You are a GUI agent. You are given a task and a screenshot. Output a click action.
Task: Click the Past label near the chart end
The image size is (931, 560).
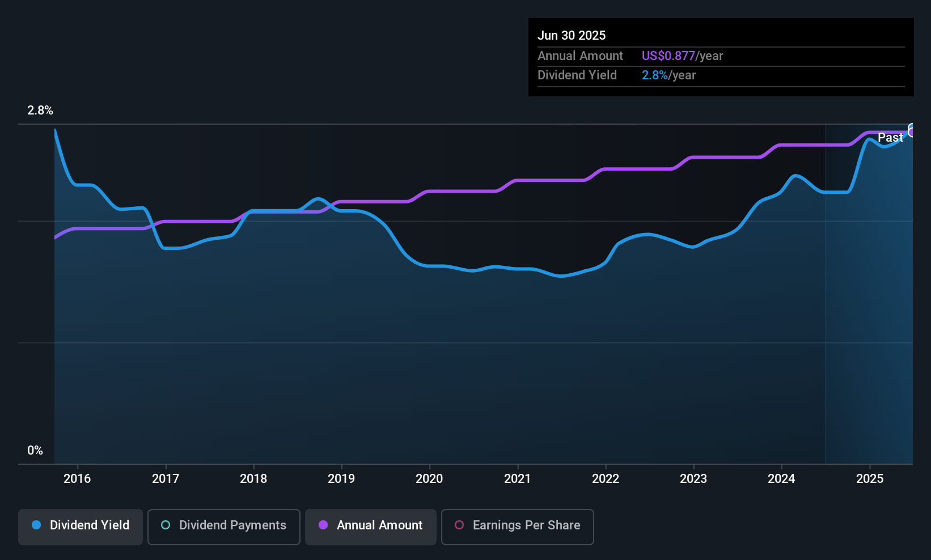point(890,137)
